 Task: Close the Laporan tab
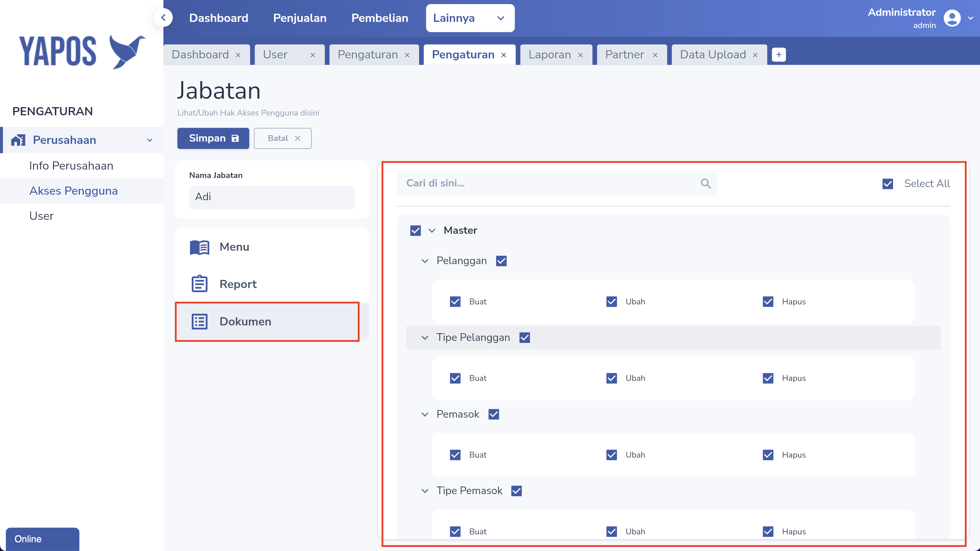click(x=580, y=55)
